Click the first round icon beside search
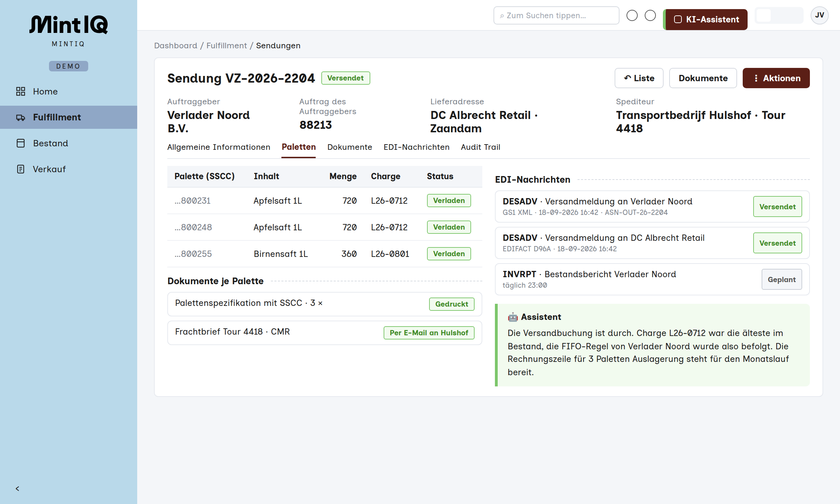 (x=632, y=15)
